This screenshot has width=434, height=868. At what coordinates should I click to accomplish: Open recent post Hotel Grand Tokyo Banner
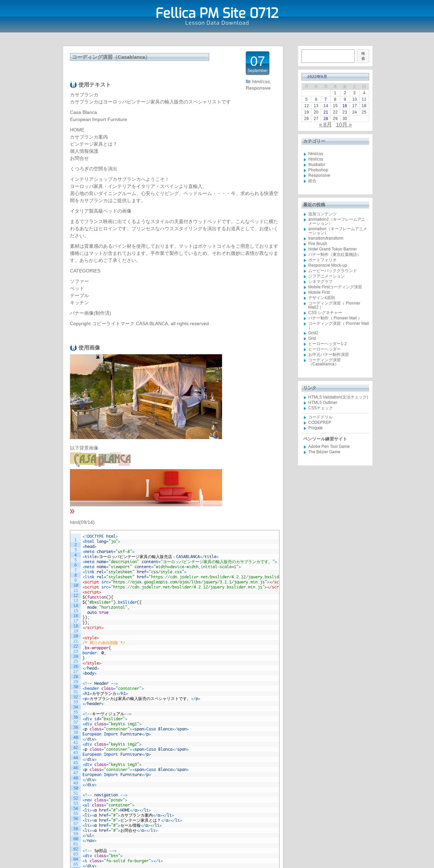pos(333,249)
